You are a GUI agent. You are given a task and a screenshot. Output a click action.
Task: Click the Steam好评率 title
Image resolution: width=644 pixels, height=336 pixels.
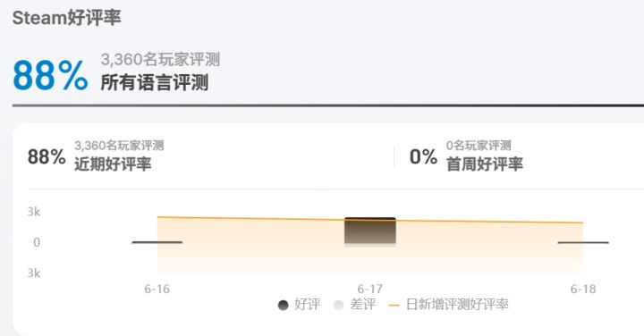(x=66, y=18)
